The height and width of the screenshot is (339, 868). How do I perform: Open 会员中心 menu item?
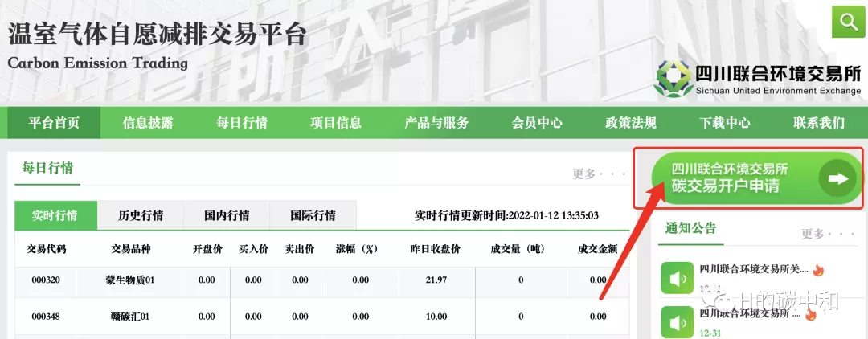(x=537, y=122)
